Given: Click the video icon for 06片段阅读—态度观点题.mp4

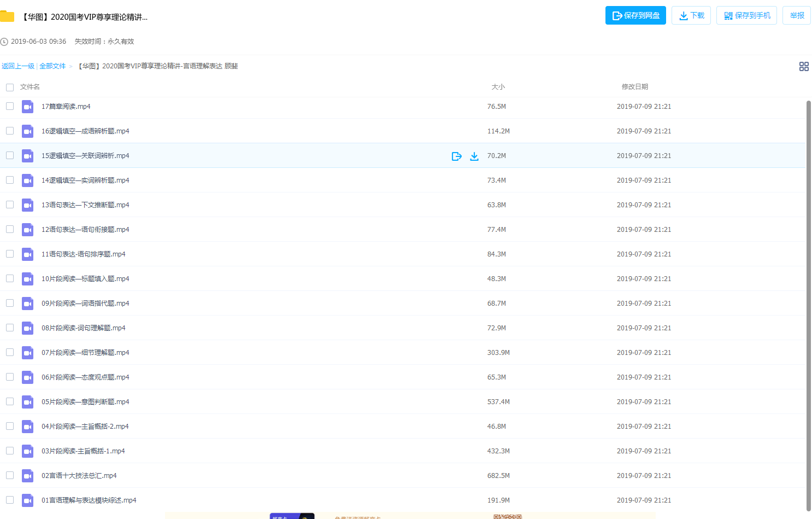Looking at the screenshot, I should pos(28,377).
